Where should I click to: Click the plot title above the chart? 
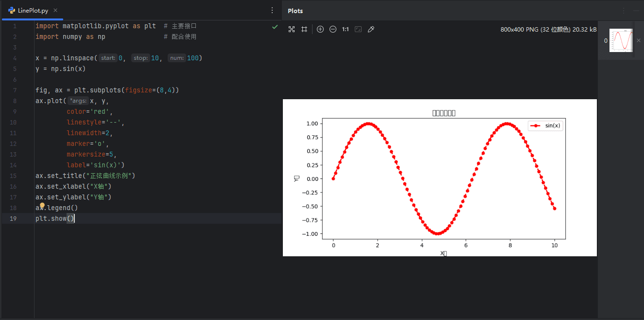tap(444, 113)
